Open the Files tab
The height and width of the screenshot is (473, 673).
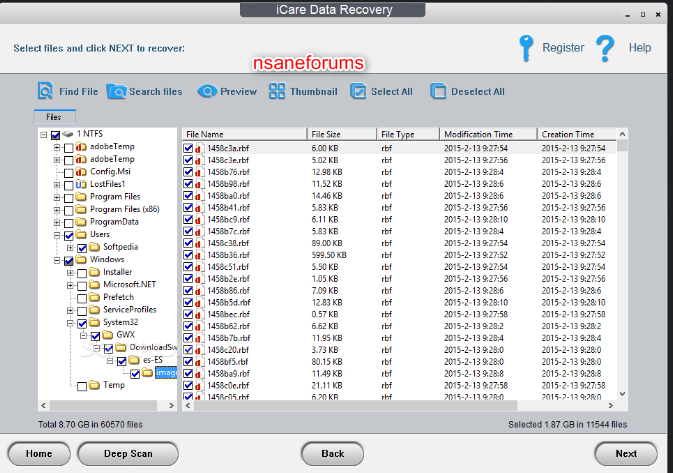(55, 117)
